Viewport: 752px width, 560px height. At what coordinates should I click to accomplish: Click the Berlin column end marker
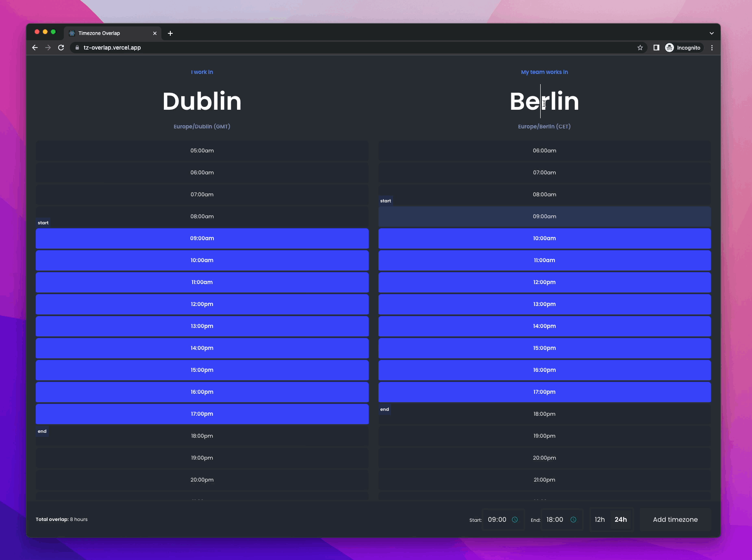click(x=385, y=409)
